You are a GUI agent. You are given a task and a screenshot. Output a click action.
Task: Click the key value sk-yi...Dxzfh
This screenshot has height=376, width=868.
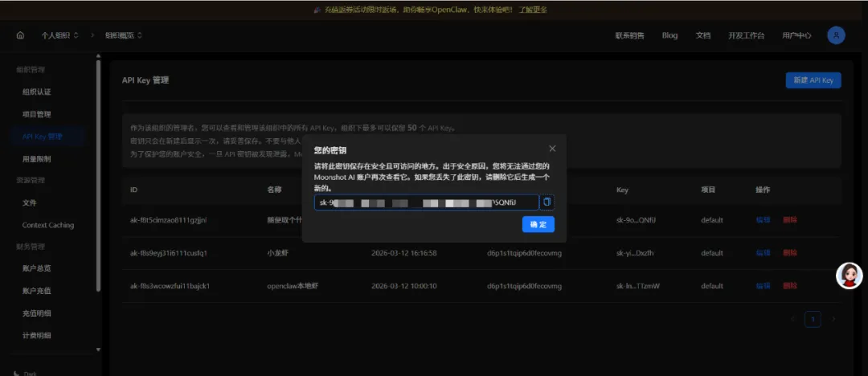[x=635, y=253]
